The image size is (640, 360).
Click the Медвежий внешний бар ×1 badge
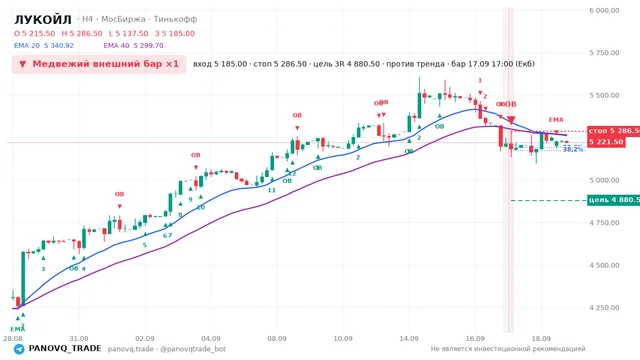tap(99, 64)
